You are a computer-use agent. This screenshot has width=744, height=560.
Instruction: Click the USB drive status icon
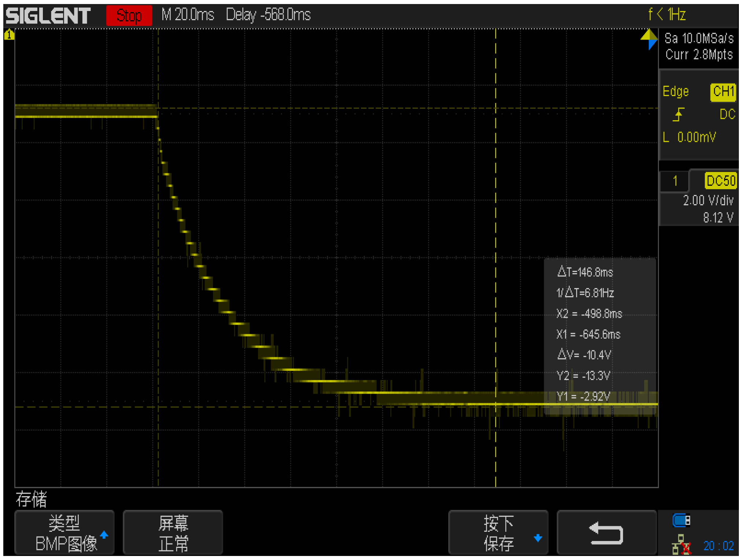tap(681, 520)
